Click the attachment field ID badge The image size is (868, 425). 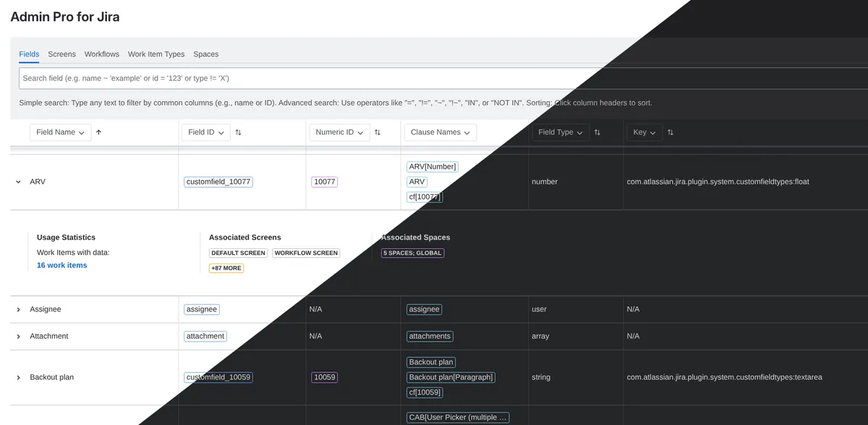(x=205, y=336)
